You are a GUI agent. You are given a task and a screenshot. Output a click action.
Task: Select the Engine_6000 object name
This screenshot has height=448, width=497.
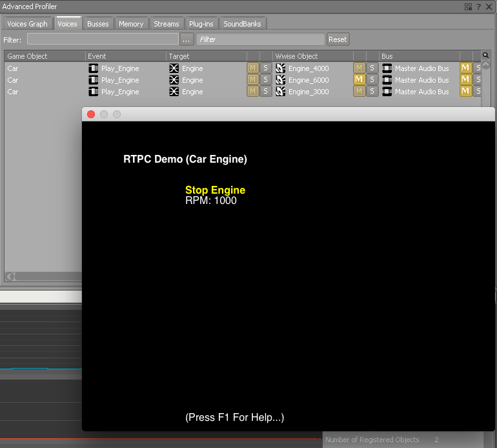(x=309, y=80)
